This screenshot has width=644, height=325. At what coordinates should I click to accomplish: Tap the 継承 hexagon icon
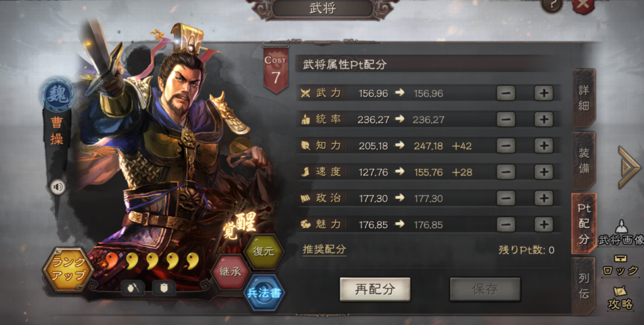click(x=230, y=271)
